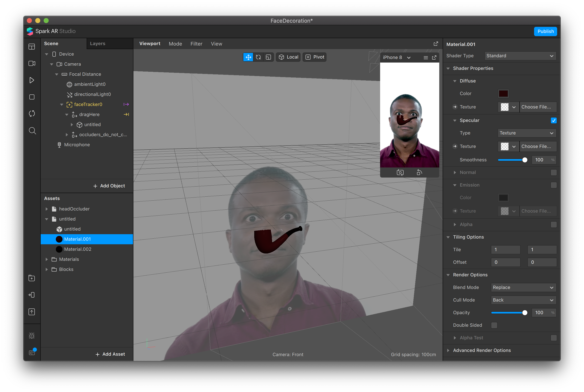Open the Blend Mode dropdown

pos(523,287)
